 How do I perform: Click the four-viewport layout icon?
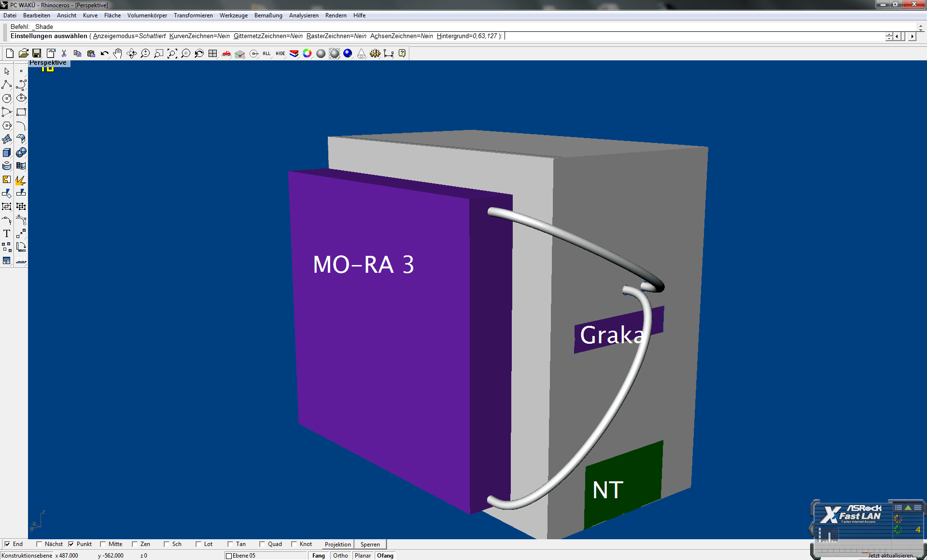click(212, 54)
